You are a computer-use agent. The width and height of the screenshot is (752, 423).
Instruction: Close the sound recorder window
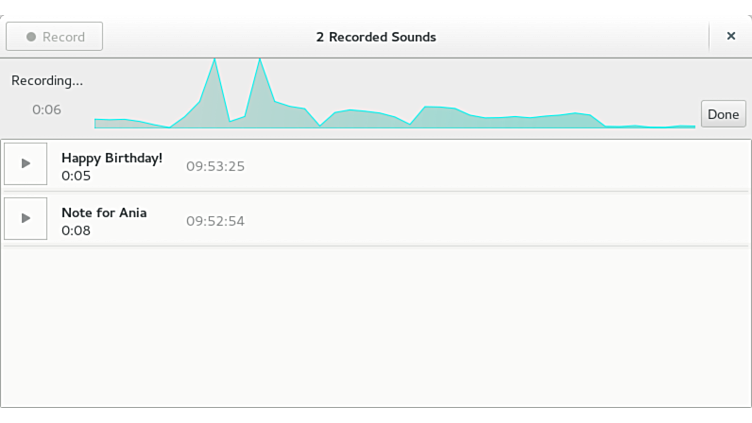[x=731, y=37]
